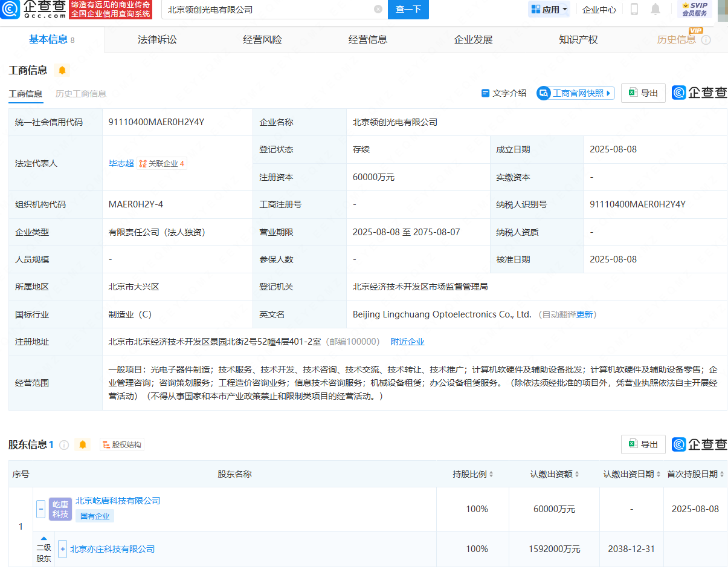Click the Qcc.com logo at top-left

coord(33,9)
